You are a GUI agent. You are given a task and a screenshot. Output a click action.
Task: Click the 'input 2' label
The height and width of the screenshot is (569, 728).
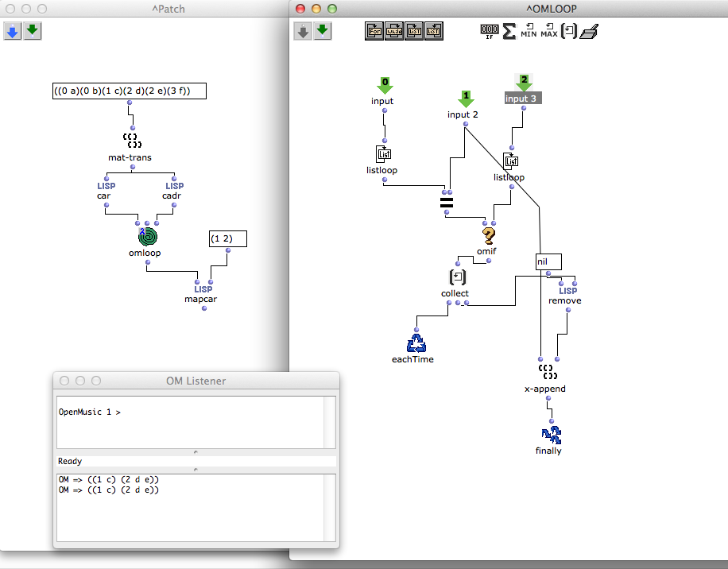(x=463, y=114)
